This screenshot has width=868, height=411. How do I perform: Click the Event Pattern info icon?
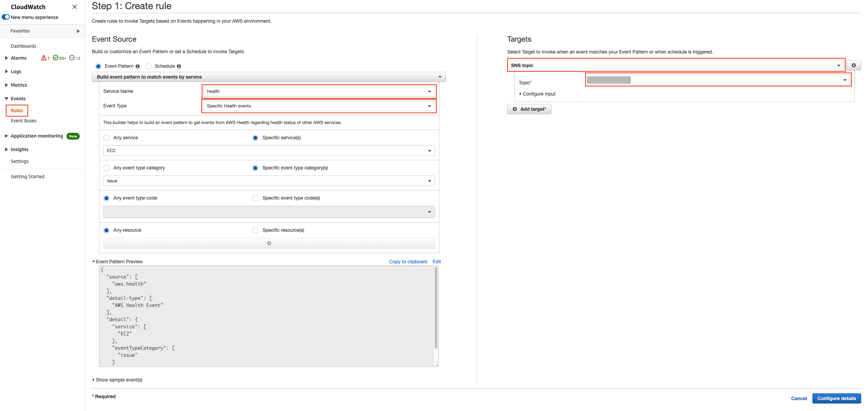click(138, 66)
